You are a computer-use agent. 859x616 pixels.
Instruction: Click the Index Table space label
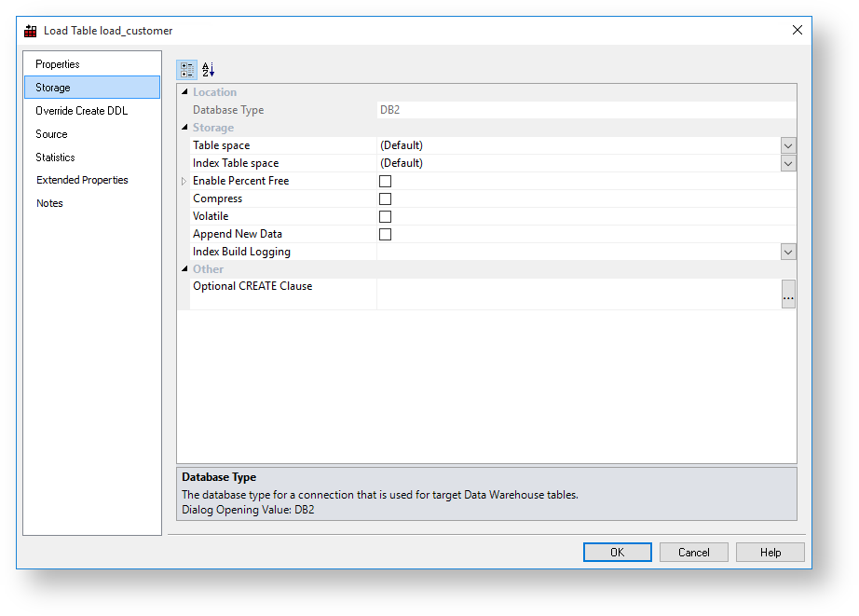[x=236, y=163]
